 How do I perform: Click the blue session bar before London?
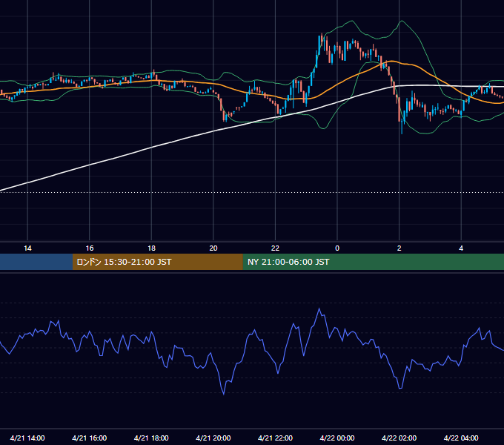[x=36, y=262]
